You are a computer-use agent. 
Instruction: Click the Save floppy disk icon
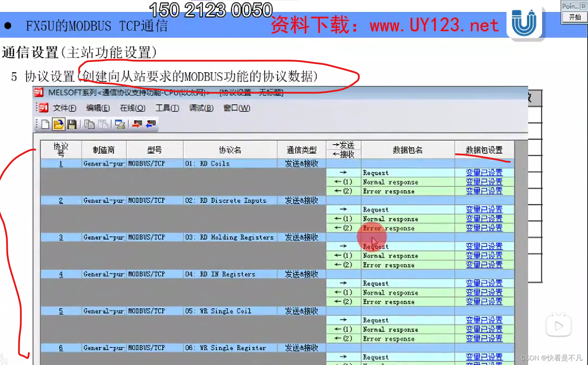click(x=72, y=124)
